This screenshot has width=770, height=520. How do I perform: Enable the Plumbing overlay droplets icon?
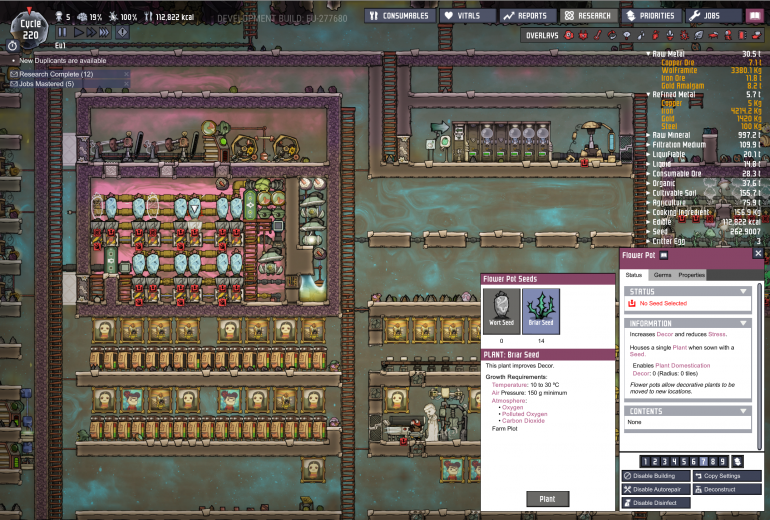pos(641,35)
